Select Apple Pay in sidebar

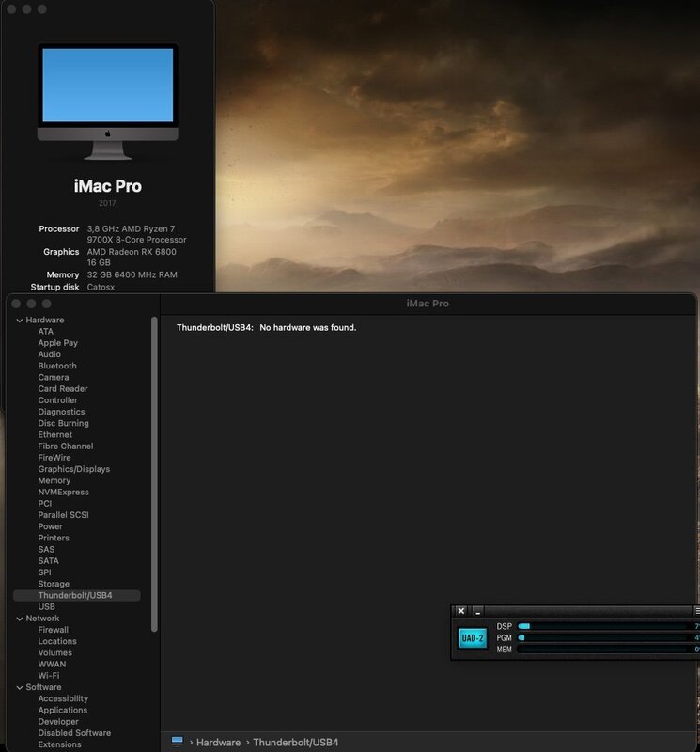(x=57, y=343)
